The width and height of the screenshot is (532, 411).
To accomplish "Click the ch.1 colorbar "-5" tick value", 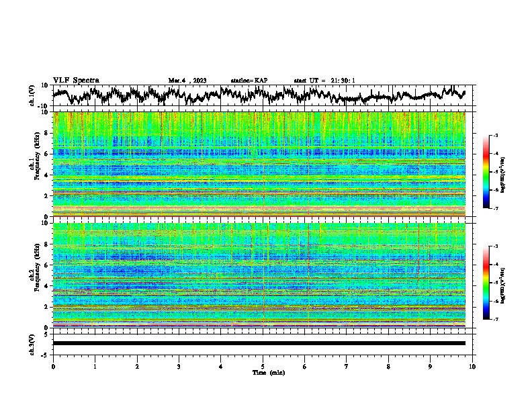I will (x=496, y=172).
